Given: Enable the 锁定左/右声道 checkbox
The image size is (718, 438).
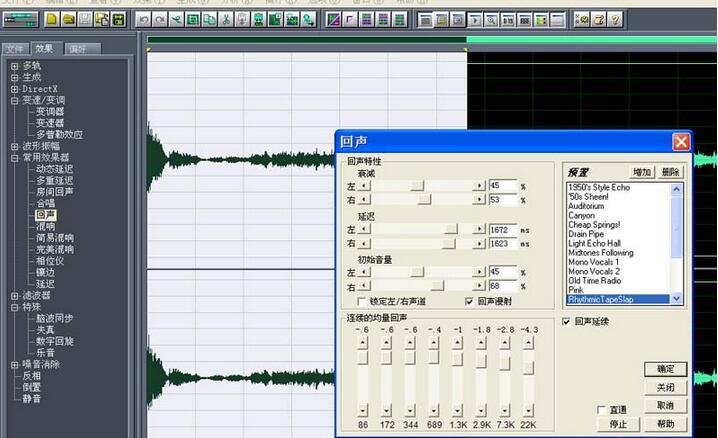Looking at the screenshot, I should click(362, 300).
